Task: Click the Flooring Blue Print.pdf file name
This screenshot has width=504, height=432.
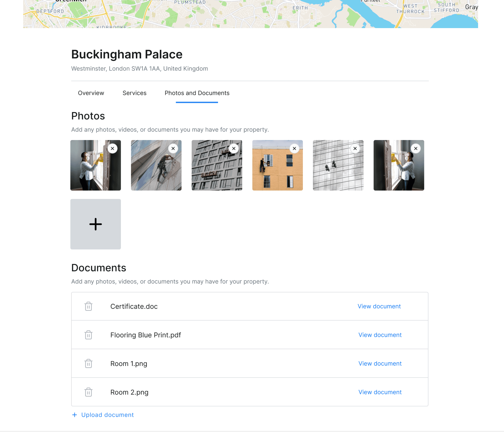Action: point(146,335)
